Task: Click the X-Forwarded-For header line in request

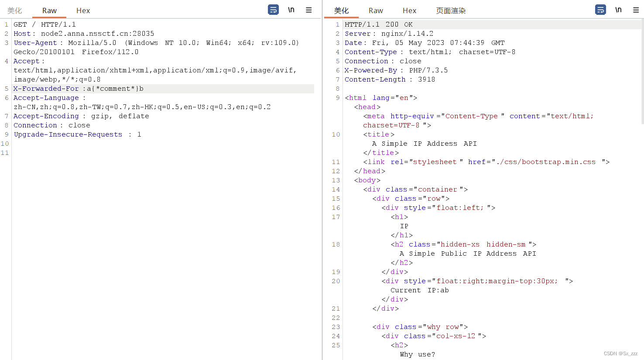Action: (164, 89)
